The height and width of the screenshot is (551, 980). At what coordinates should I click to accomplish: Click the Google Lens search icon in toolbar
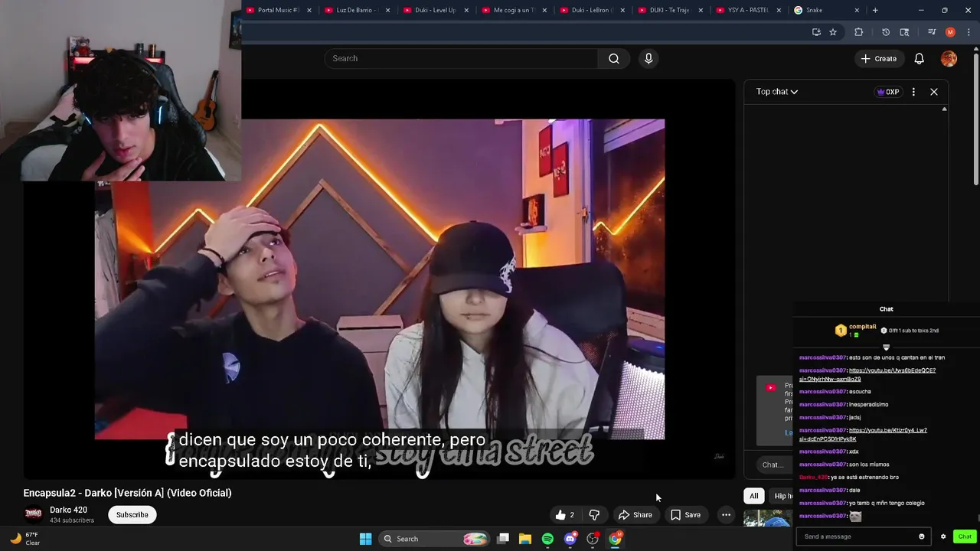[x=904, y=32]
